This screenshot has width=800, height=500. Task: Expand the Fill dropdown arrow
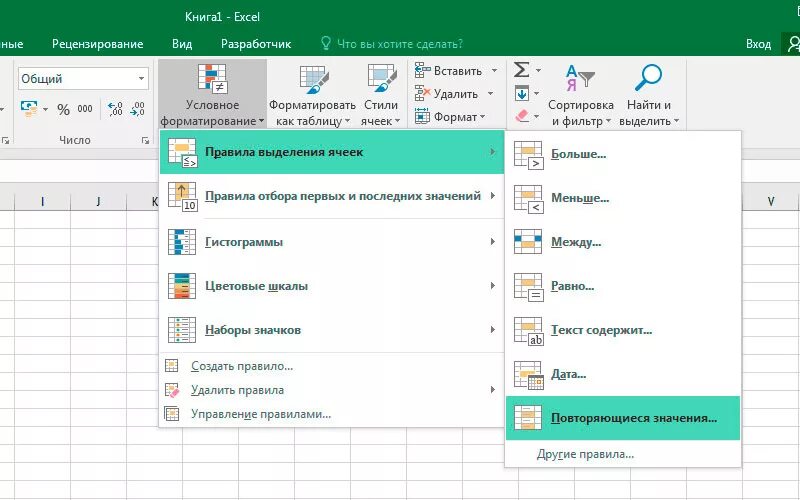[x=536, y=94]
